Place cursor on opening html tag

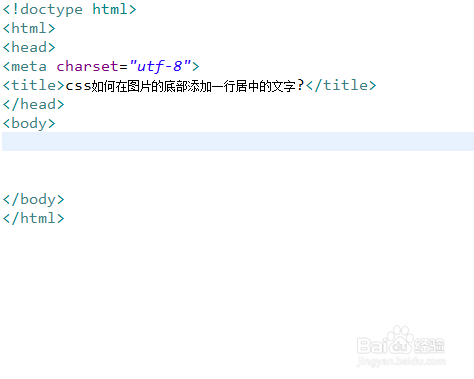pyautogui.click(x=29, y=28)
